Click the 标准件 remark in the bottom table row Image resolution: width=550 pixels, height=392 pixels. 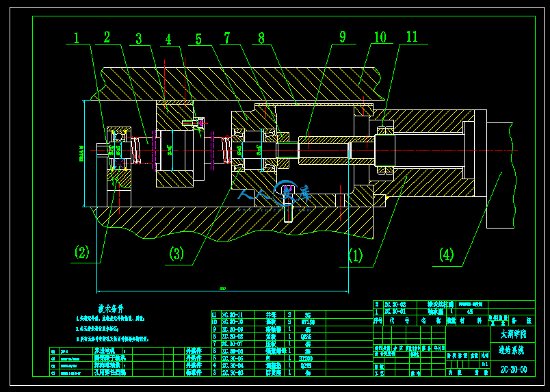(193, 373)
